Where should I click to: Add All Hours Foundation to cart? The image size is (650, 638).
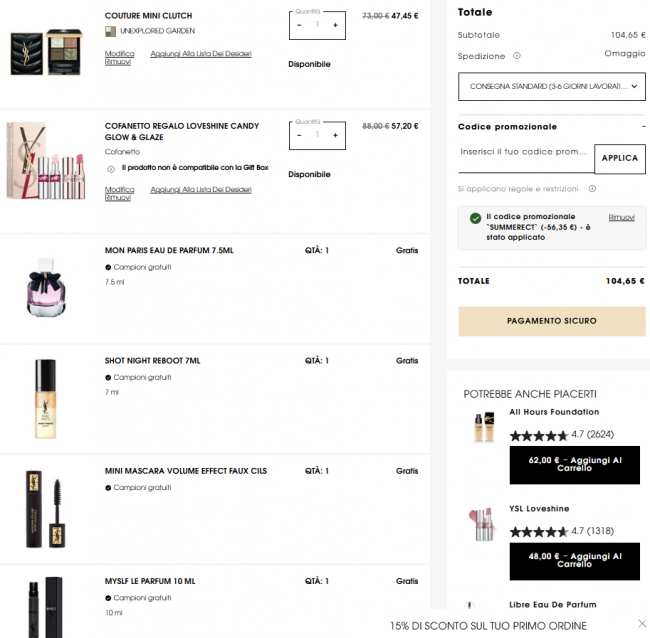(x=575, y=465)
